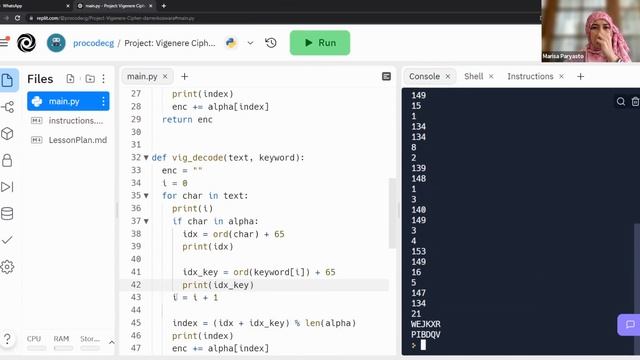The width and height of the screenshot is (640, 360).
Task: Click the Python language icon
Action: 231,43
